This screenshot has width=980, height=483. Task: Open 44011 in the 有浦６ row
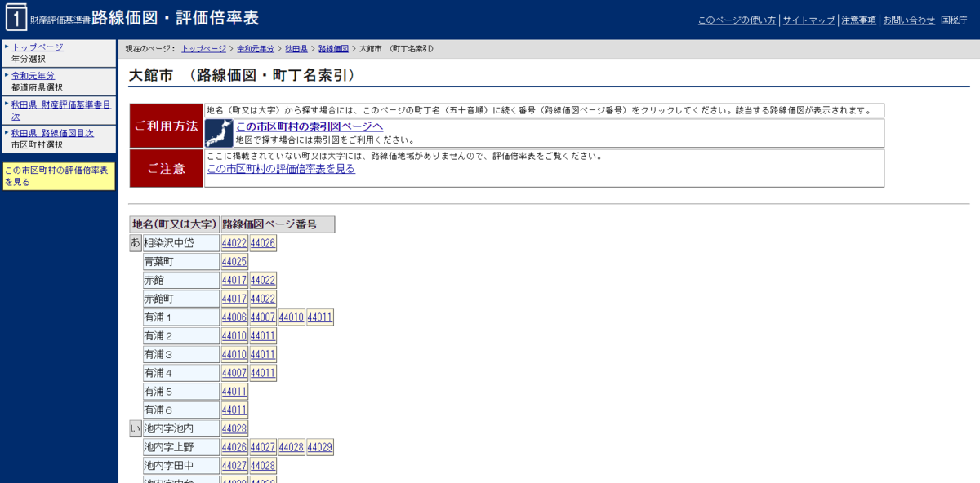[234, 410]
